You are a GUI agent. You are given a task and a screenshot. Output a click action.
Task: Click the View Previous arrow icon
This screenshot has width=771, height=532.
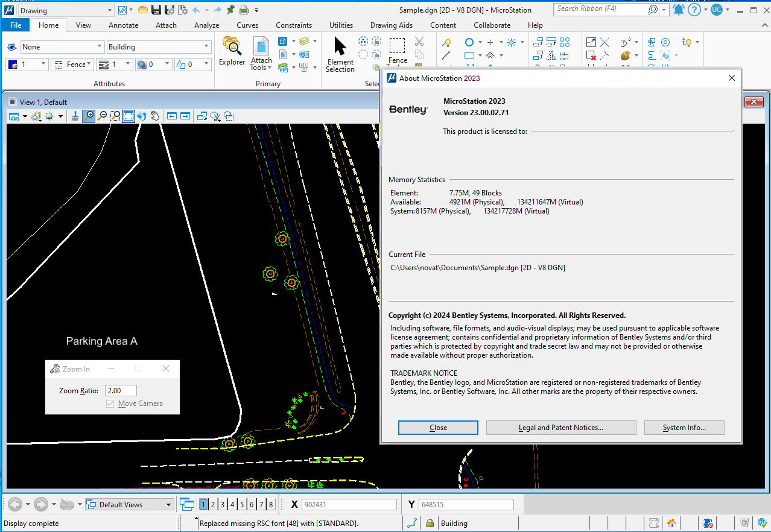coord(172,116)
